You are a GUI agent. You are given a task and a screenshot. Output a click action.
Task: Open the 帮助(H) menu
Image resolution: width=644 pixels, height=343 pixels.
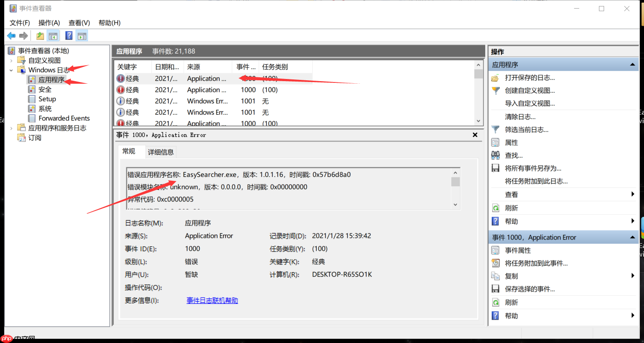click(x=109, y=23)
